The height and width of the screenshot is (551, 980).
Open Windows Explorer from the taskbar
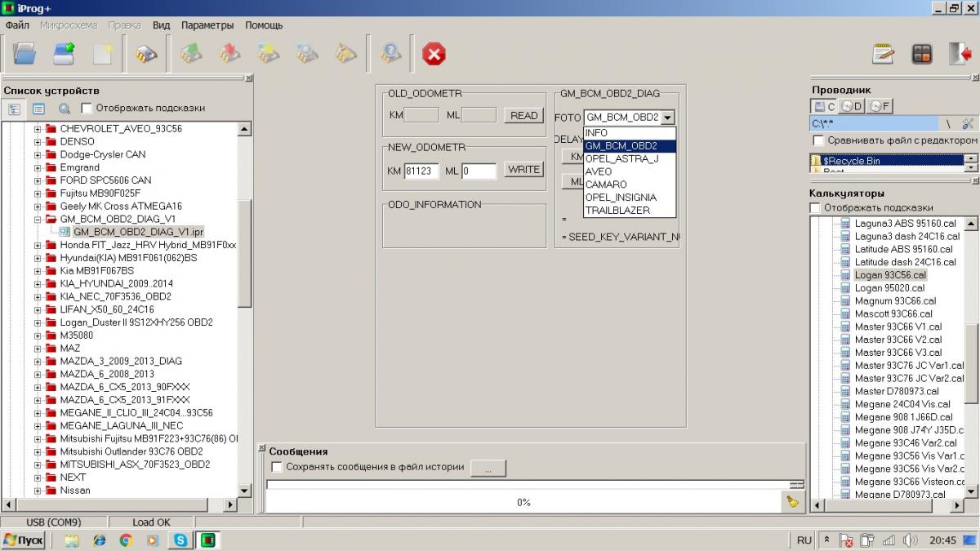(x=72, y=540)
